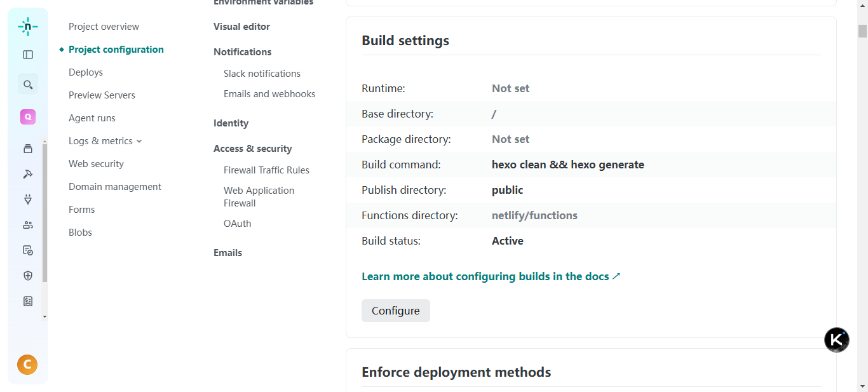Jump to Firewall Traffic Rules section

click(266, 170)
